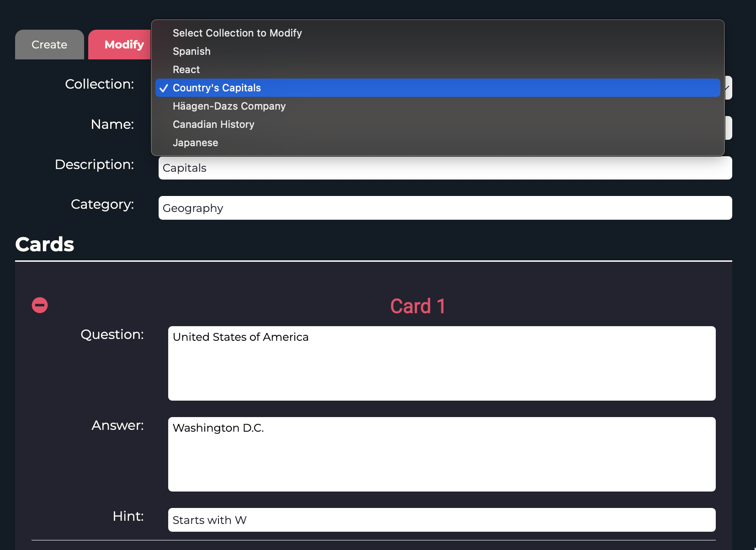Click the Question box with United States of America
The height and width of the screenshot is (550, 756).
click(x=441, y=363)
